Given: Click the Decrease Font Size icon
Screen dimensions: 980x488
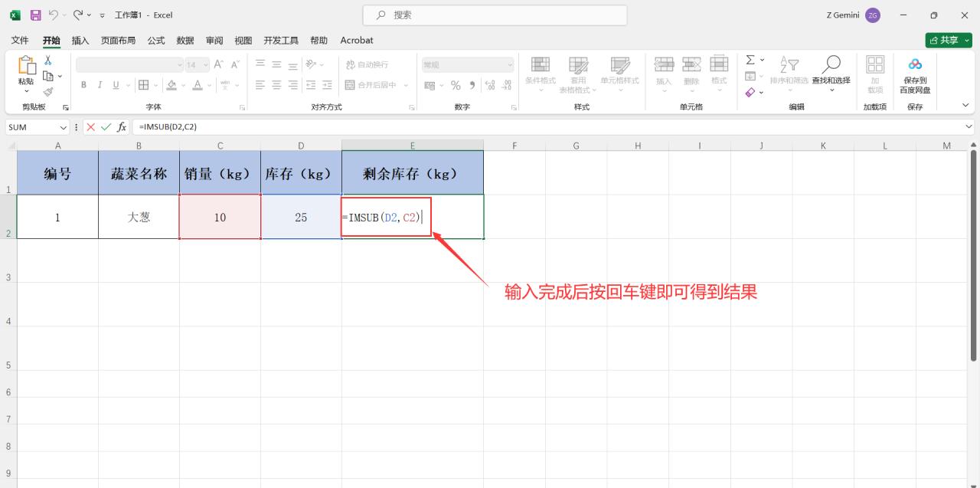Looking at the screenshot, I should click(x=235, y=65).
